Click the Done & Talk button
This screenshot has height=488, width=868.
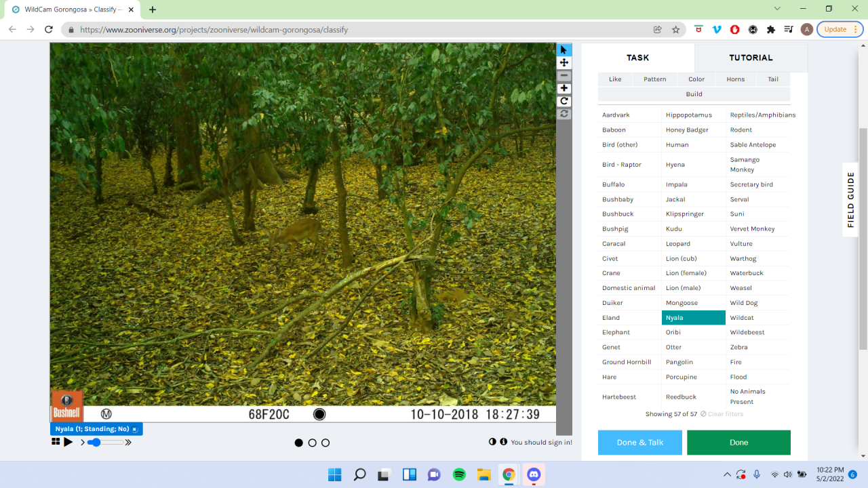(x=640, y=443)
